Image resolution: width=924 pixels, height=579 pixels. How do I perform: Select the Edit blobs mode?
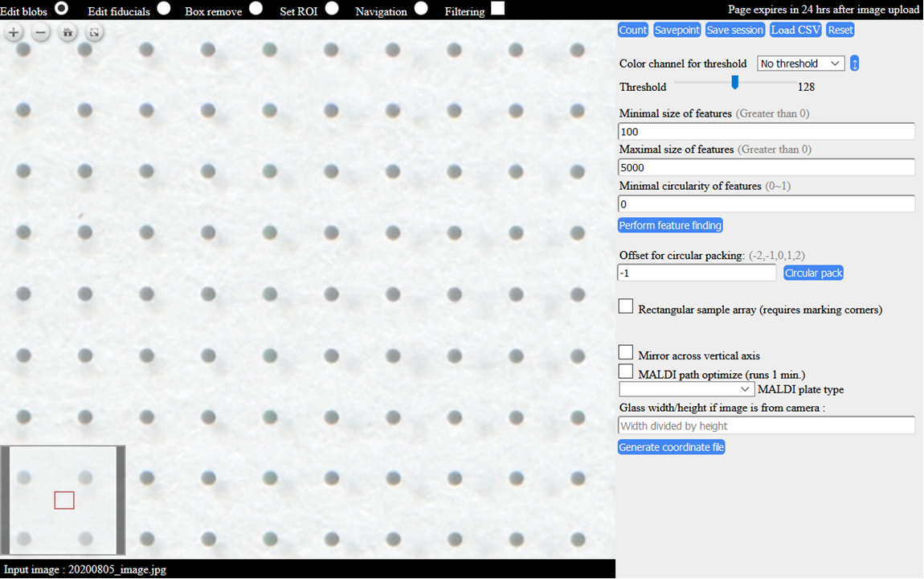click(x=61, y=8)
